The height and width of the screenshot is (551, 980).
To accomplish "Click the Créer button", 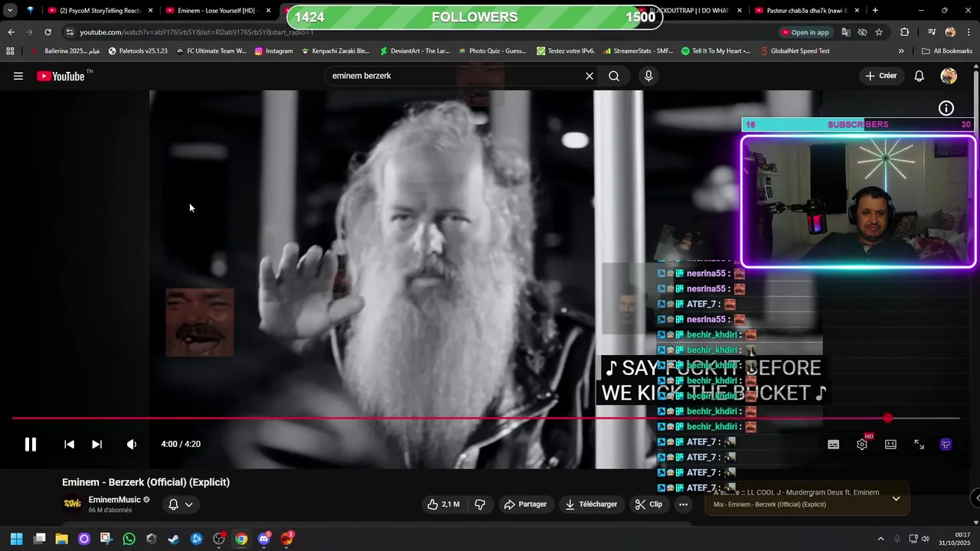I will pyautogui.click(x=880, y=76).
